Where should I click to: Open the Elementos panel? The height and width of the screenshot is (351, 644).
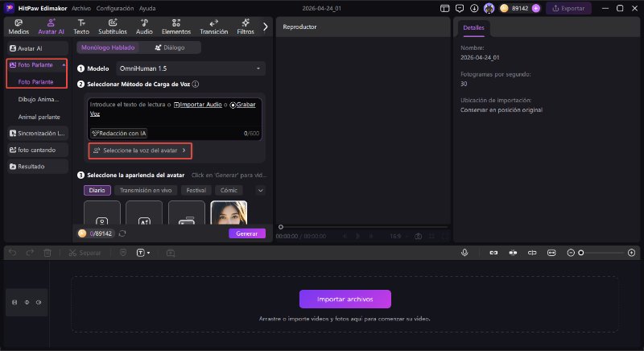(x=176, y=27)
